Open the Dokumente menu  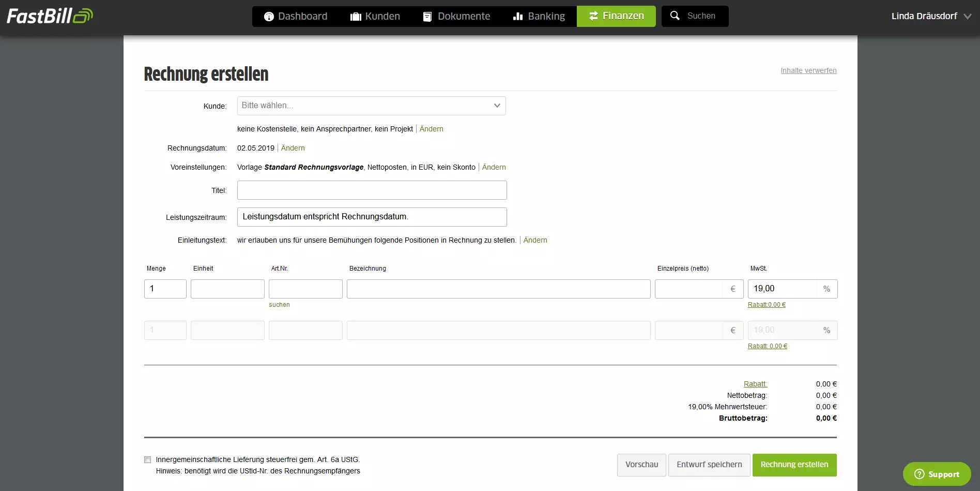(x=456, y=17)
